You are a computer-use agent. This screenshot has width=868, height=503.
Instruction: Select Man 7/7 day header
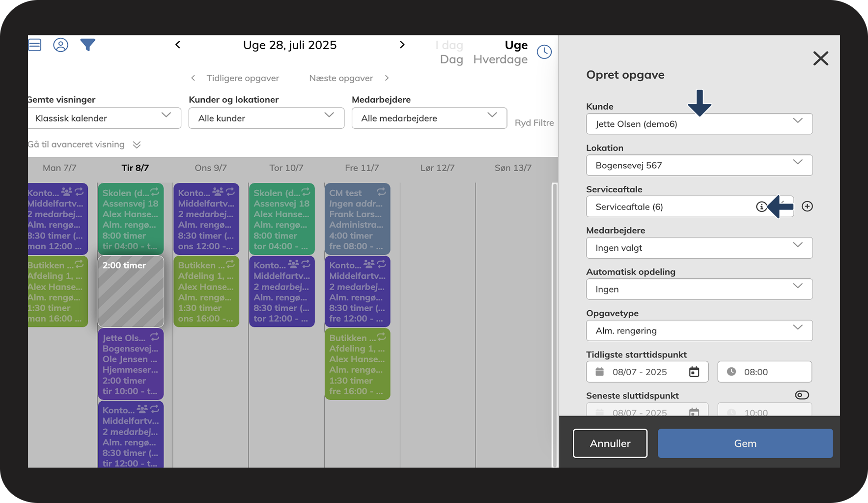(59, 168)
